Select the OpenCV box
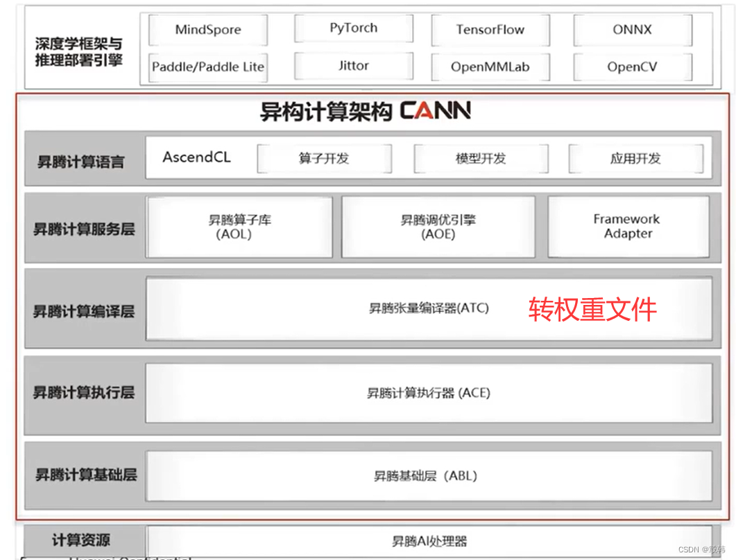This screenshot has height=560, width=736. click(x=632, y=67)
